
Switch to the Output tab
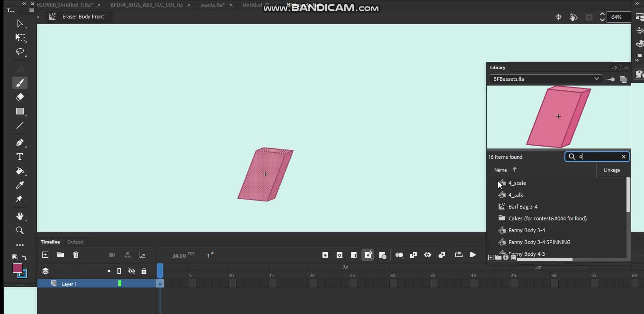[x=75, y=242]
